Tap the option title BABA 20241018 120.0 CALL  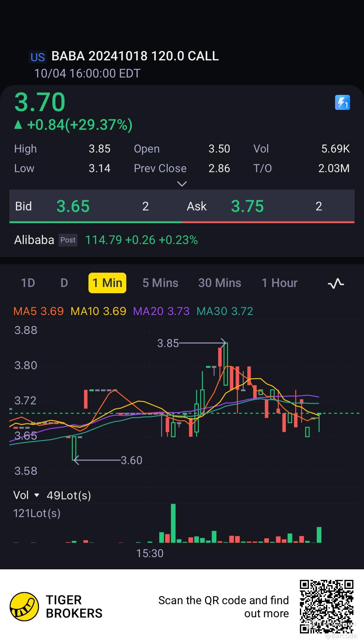click(x=135, y=56)
